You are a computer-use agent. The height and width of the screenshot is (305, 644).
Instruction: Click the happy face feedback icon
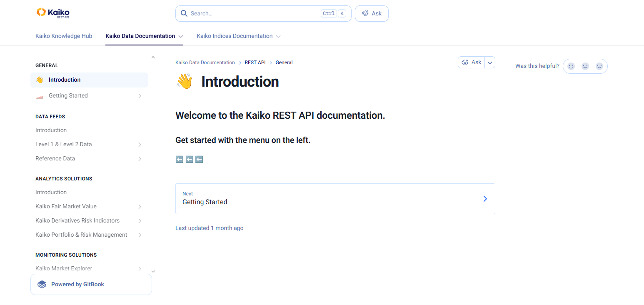point(571,66)
